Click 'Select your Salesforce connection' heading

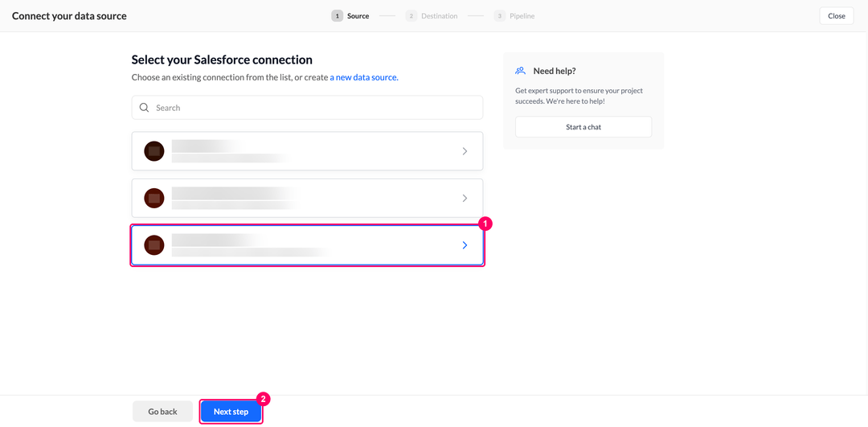tap(222, 60)
